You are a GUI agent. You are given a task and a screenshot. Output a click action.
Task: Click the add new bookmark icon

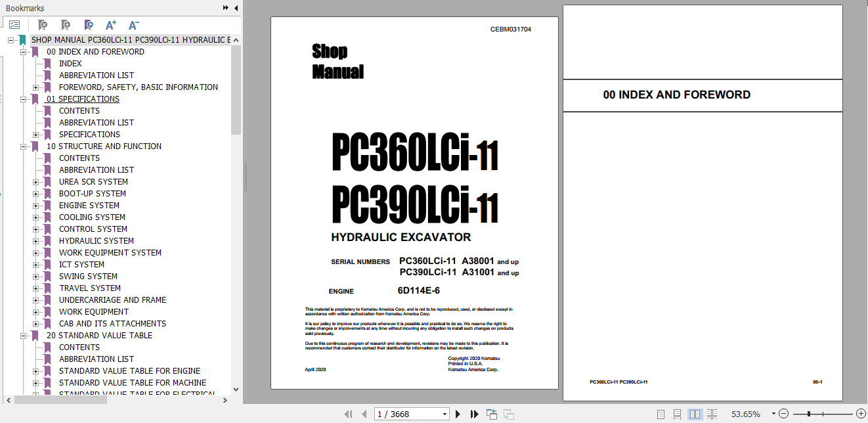tap(65, 25)
